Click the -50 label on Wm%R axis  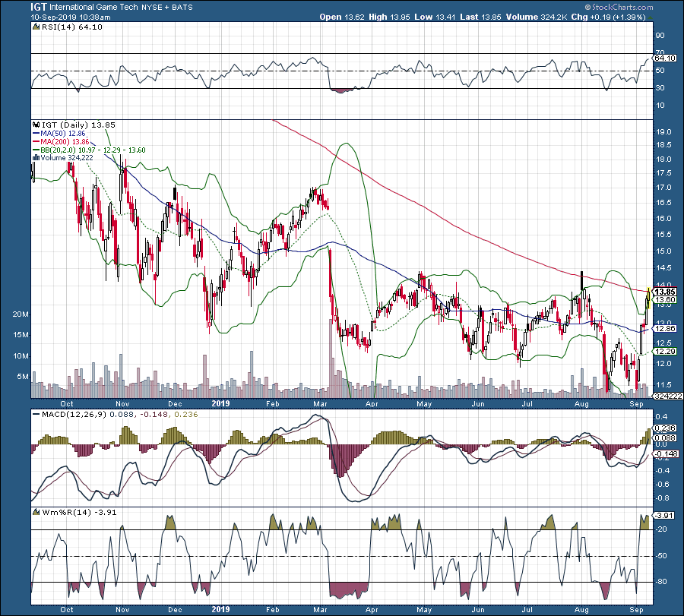(x=661, y=556)
